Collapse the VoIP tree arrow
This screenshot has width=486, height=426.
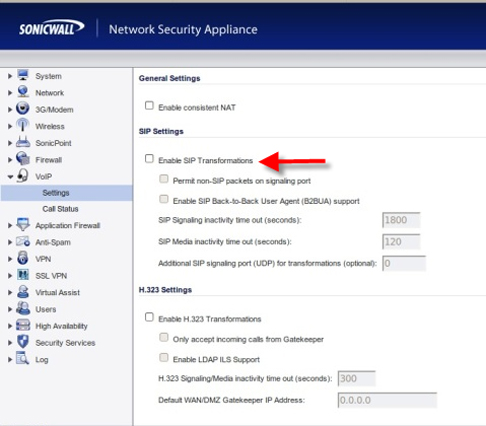coord(10,177)
